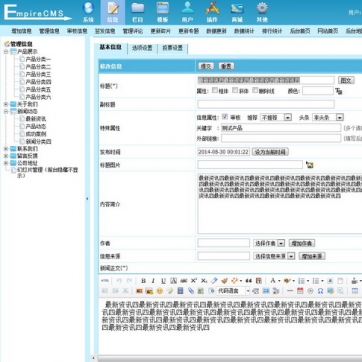Image resolution: width=362 pixels, height=362 pixels.
Task: Open the 推荐 level dropdown
Action: click(x=276, y=117)
